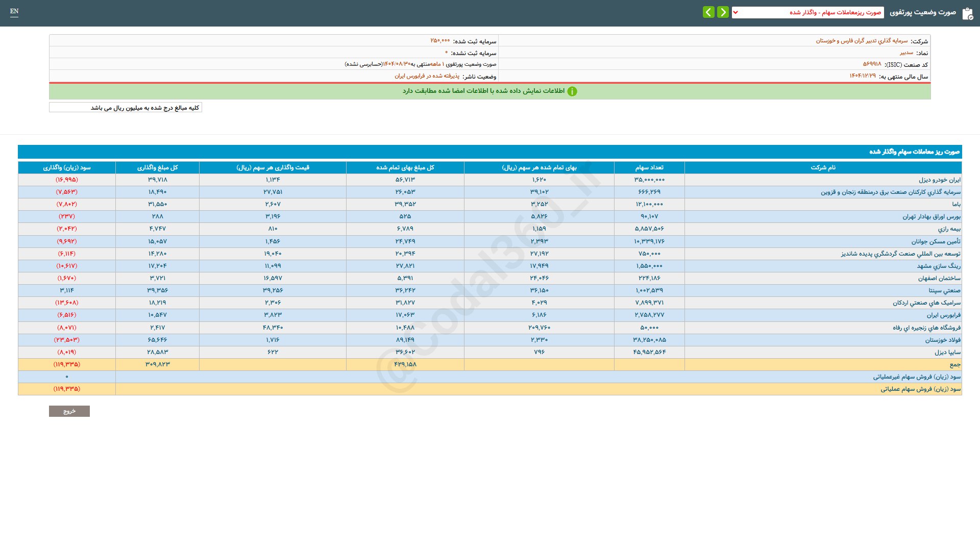Click publisher status پذیرفته شده در فرابورس ایران
The image size is (980, 551).
427,76
